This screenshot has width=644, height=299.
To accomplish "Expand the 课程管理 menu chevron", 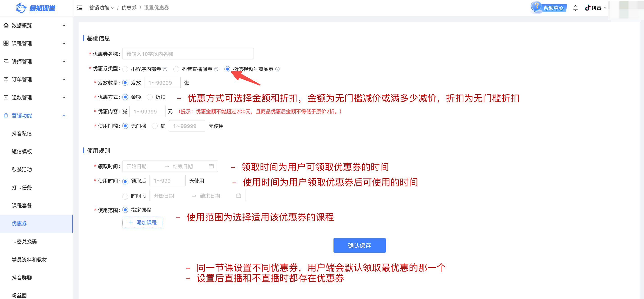I will coord(64,43).
